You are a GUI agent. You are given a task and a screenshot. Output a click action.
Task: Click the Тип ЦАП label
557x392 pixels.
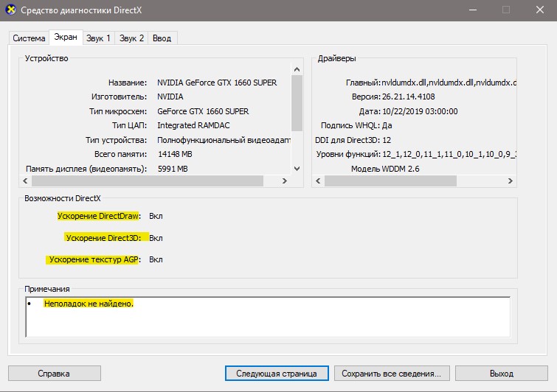coord(129,125)
